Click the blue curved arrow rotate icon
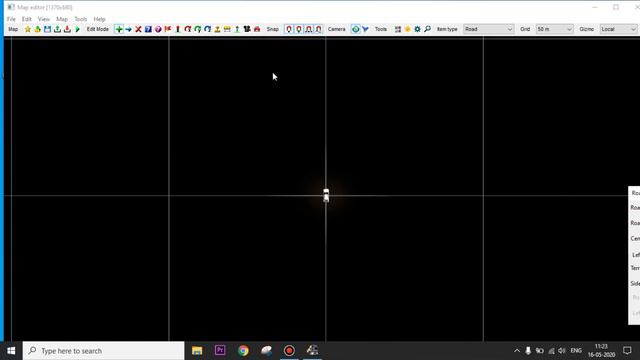Image resolution: width=640 pixels, height=360 pixels. (x=207, y=29)
